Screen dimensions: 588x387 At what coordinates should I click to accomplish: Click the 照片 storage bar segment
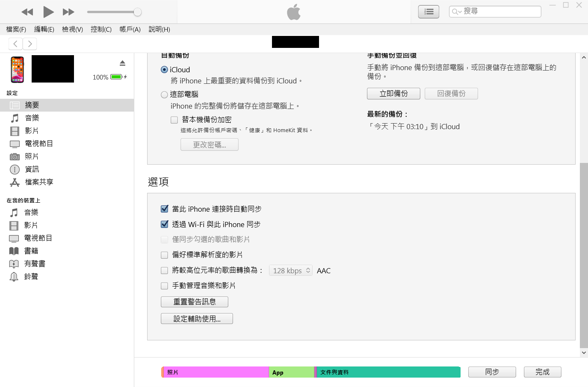tap(216, 372)
